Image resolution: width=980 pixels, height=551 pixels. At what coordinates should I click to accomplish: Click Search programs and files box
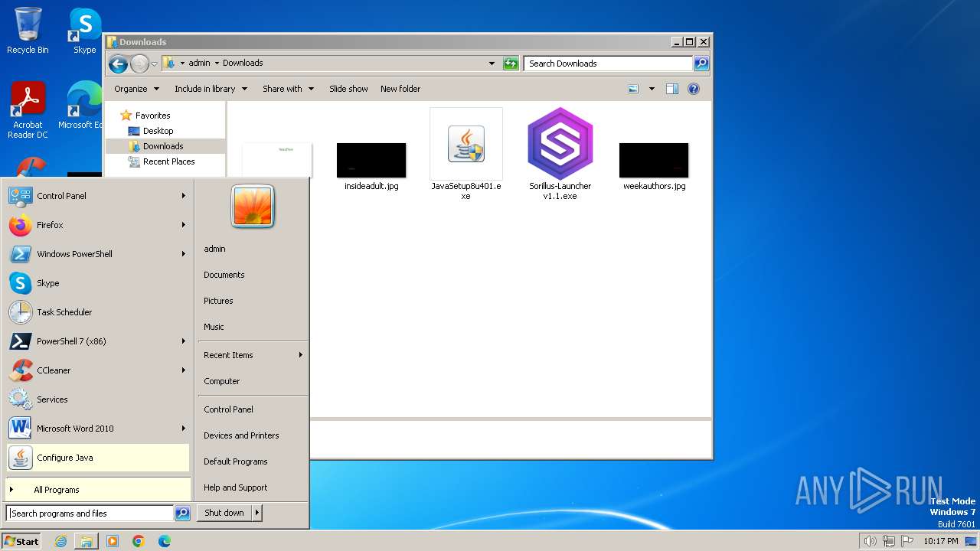(x=90, y=514)
